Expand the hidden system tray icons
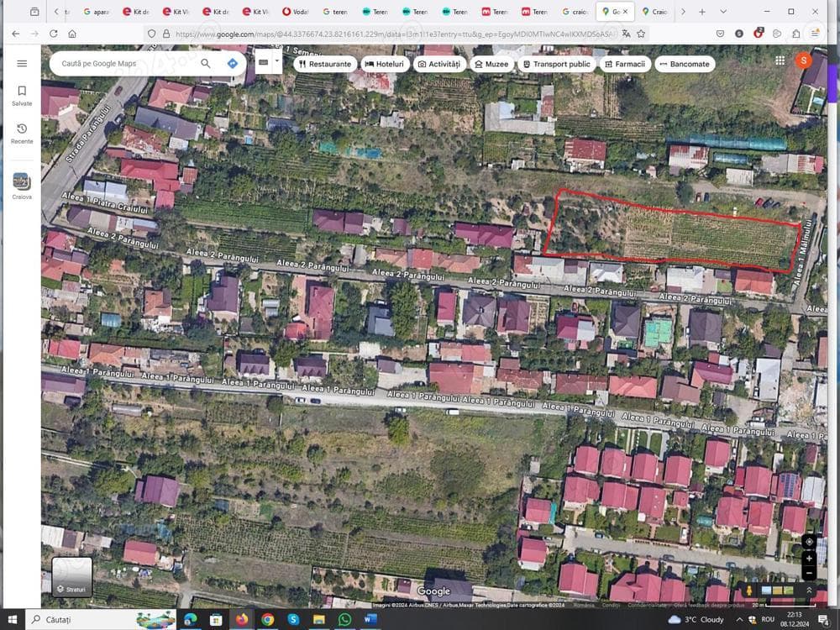Image resolution: width=840 pixels, height=630 pixels. click(x=739, y=620)
